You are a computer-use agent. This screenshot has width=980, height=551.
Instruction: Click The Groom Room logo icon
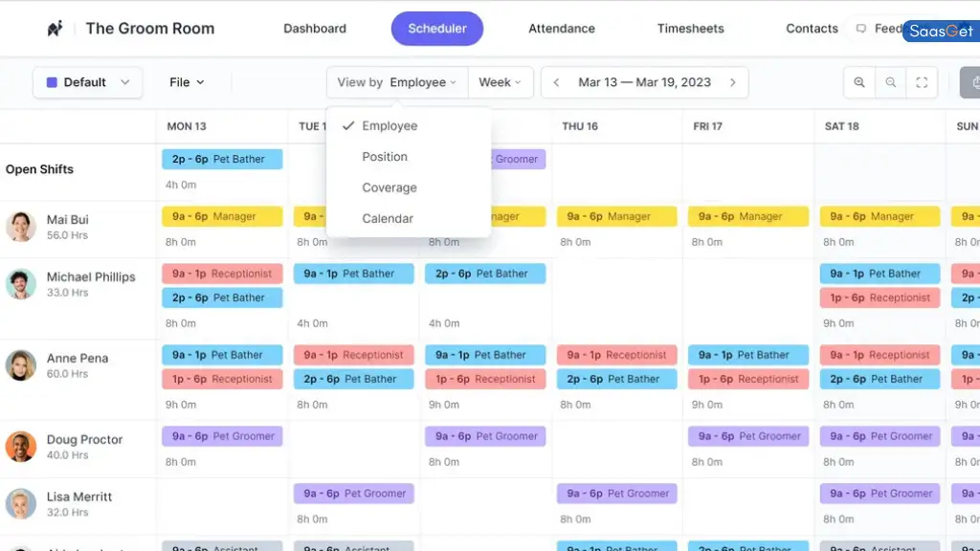56,29
